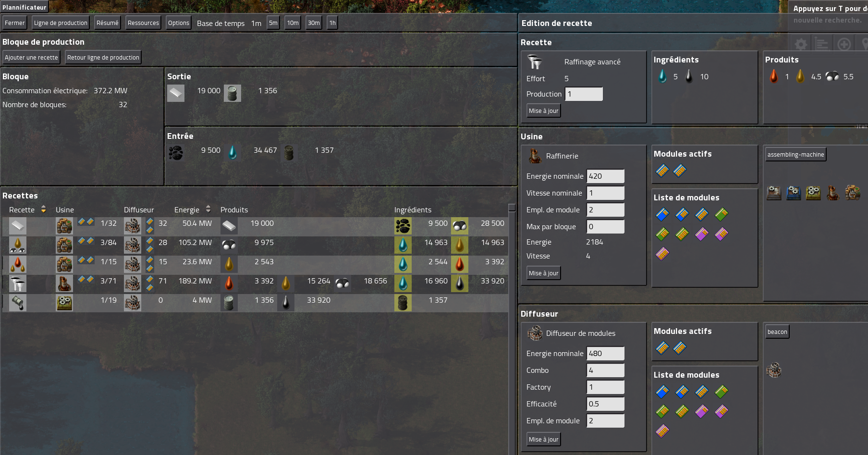Focus Max par bloque input field
This screenshot has height=455, width=868.
click(606, 226)
